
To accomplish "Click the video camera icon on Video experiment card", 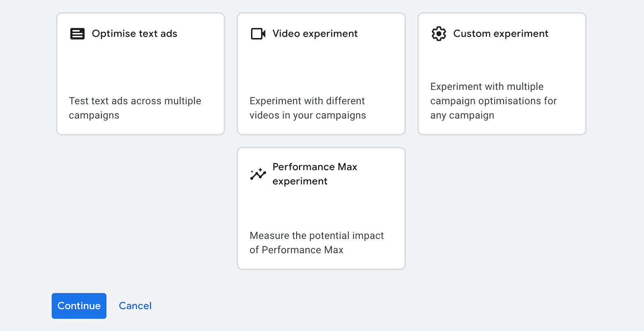I will click(x=258, y=34).
